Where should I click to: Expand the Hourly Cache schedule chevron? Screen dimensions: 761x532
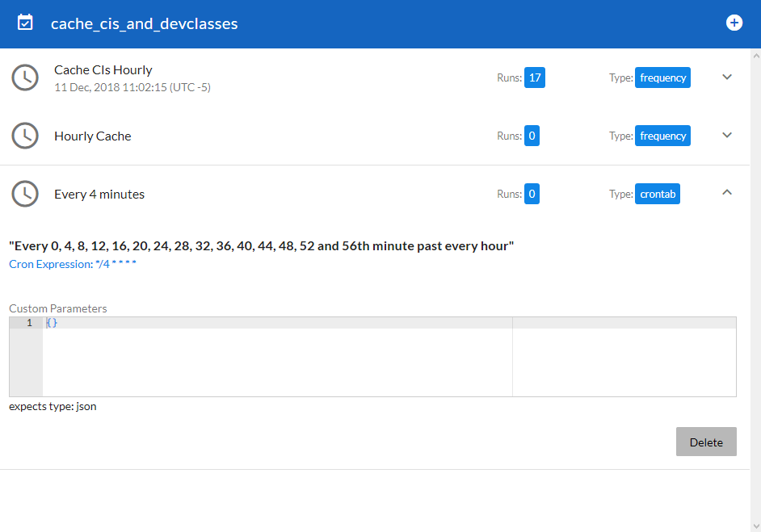click(727, 136)
